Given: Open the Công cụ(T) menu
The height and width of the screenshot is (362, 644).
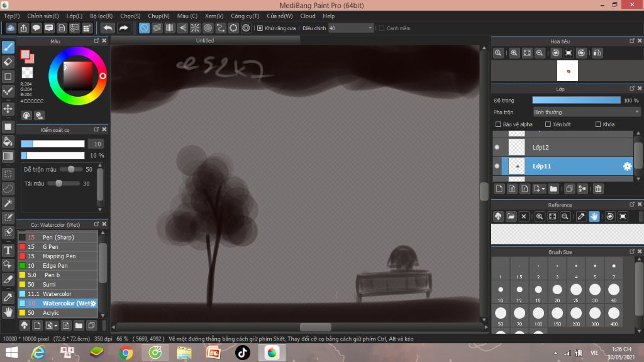Looking at the screenshot, I should (x=245, y=16).
